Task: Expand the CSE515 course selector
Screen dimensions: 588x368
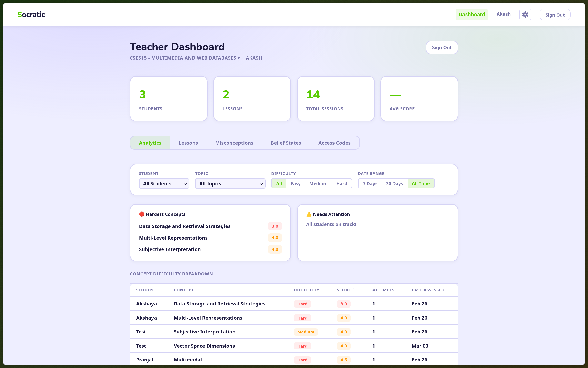Action: coord(185,58)
